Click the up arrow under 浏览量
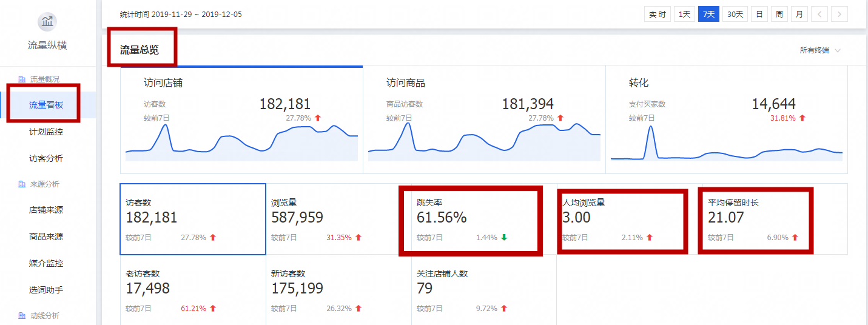This screenshot has width=868, height=325. 358,237
